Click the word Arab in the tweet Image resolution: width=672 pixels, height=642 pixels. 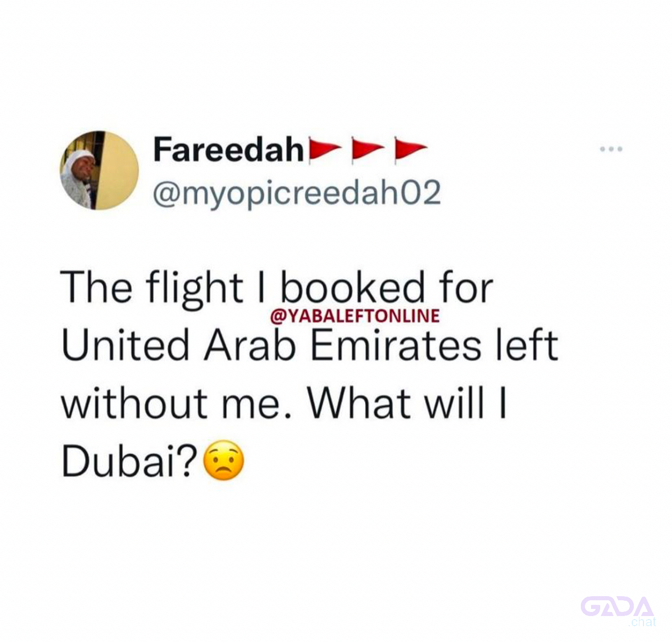coord(250,345)
